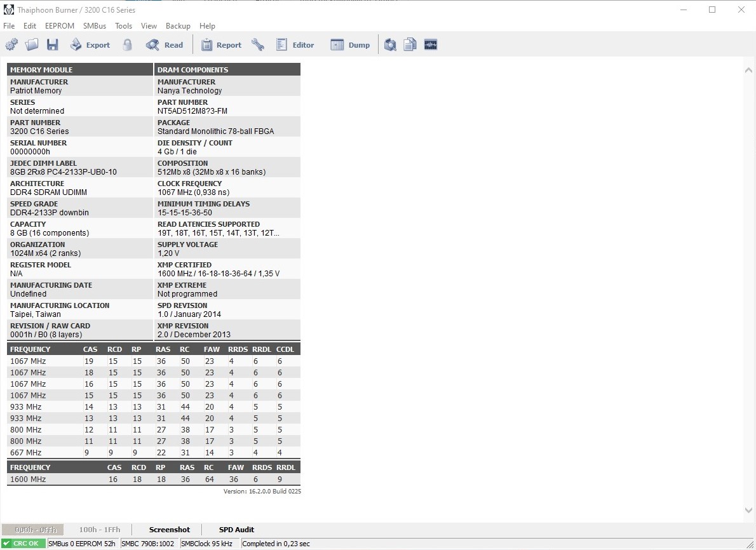Click the minimum timing delays 15-15-15-36-50
756x550 pixels.
[x=185, y=213]
